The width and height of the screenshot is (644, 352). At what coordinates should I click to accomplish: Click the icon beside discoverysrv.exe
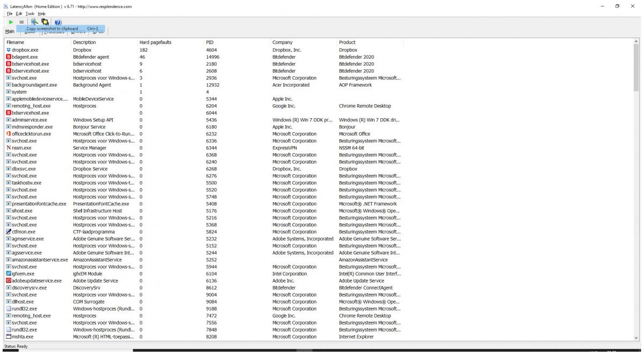pyautogui.click(x=9, y=288)
